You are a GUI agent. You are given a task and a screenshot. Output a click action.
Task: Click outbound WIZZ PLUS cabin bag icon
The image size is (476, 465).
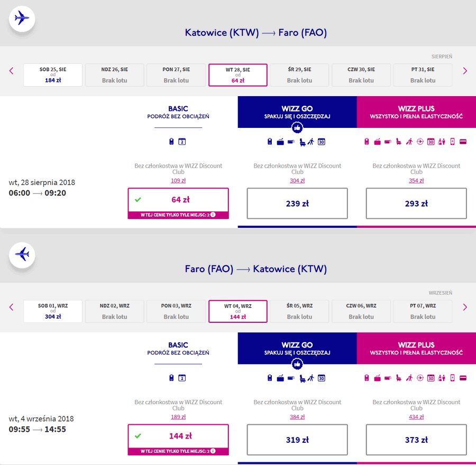click(367, 142)
